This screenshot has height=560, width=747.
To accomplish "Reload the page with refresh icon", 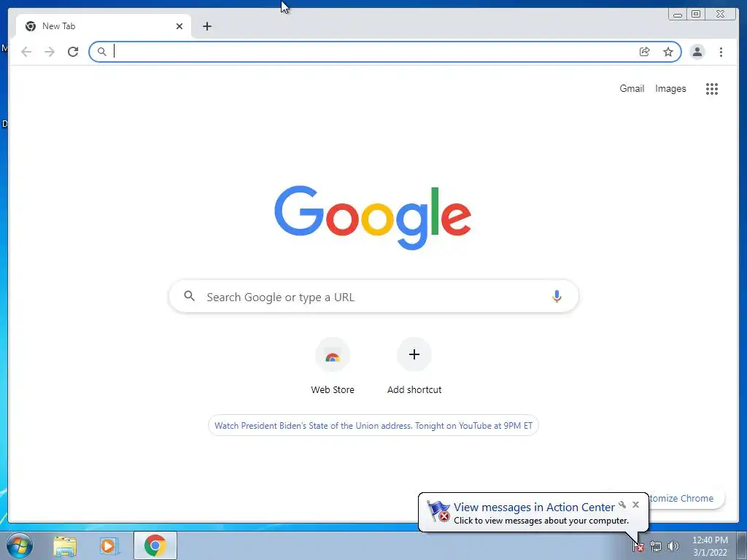I will coord(73,52).
